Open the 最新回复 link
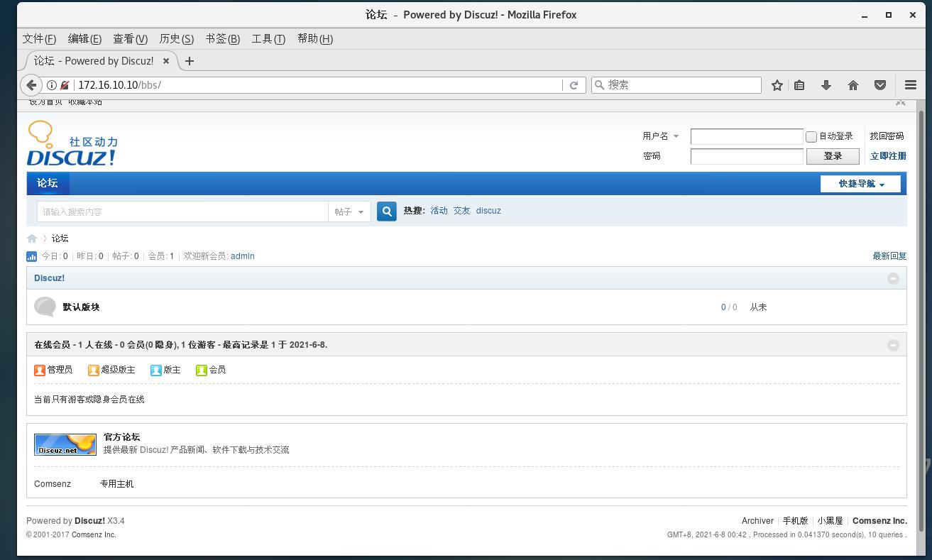This screenshot has width=932, height=560. coord(889,256)
